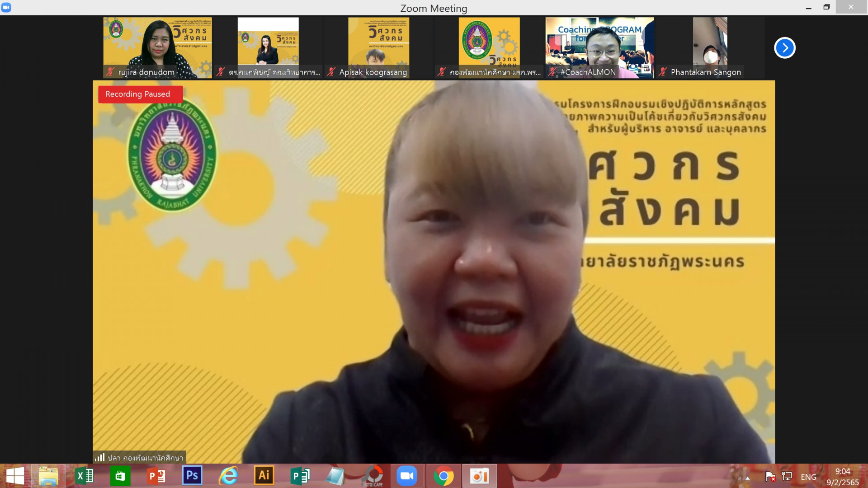This screenshot has height=488, width=868.
Task: Switch to the Zoom app in the taskbar
Action: click(406, 476)
